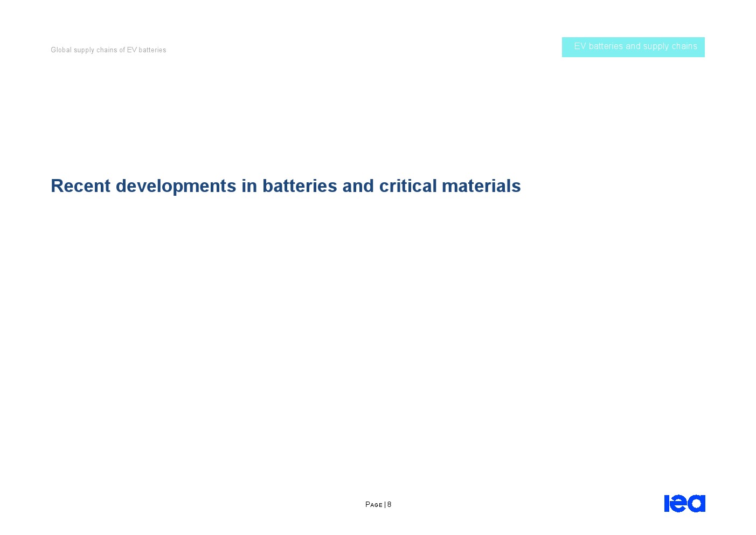Click the word 'critical' in the heading

click(x=408, y=186)
